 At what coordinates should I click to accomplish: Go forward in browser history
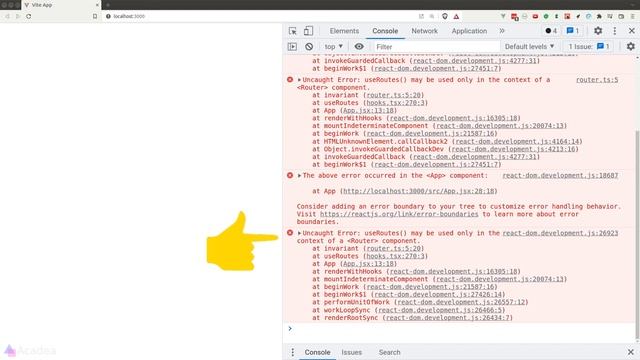point(18,16)
